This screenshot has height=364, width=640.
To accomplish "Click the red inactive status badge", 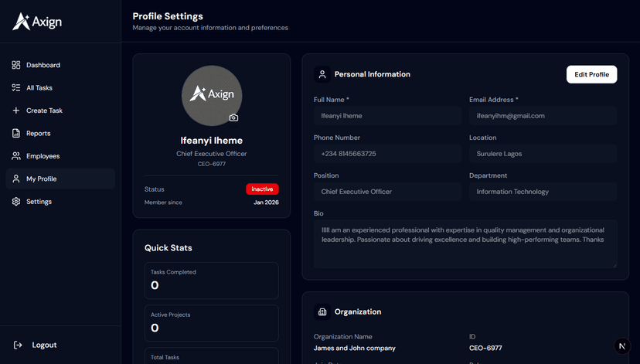I will pos(262,189).
